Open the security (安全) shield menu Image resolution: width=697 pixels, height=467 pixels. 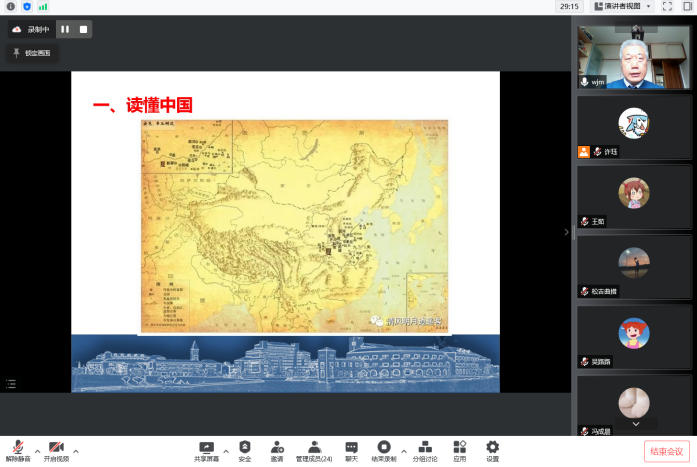coord(245,450)
